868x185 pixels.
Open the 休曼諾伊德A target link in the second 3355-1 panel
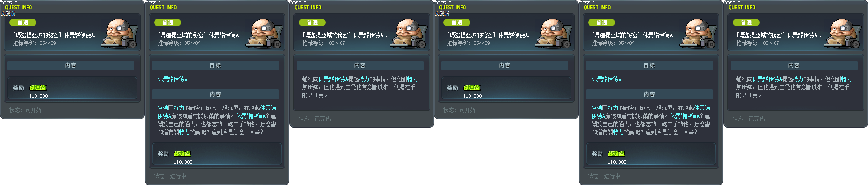tap(607, 79)
